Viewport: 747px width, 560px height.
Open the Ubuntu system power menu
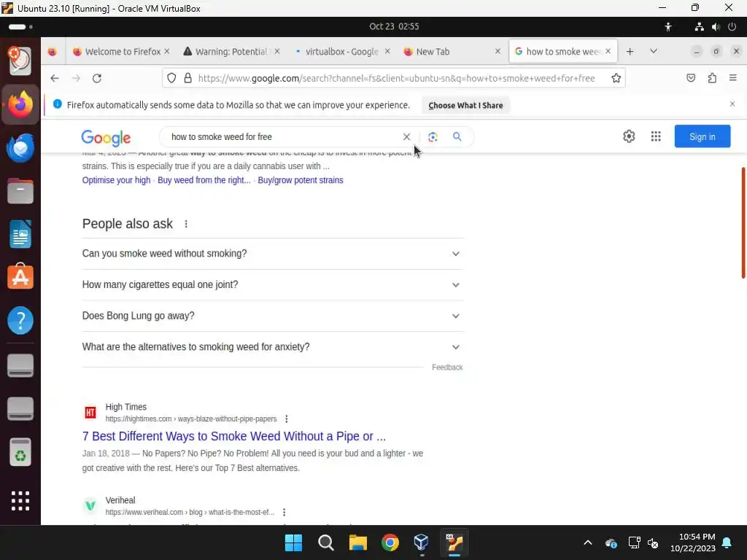coord(732,27)
